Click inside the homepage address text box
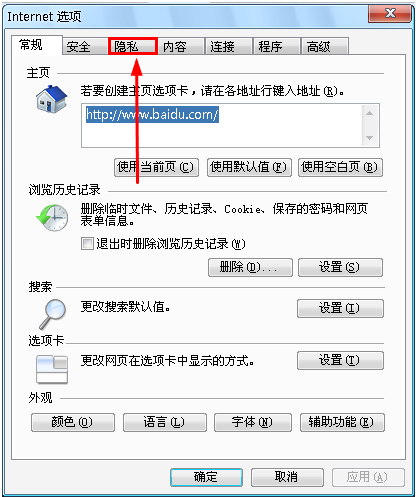Image resolution: width=416 pixels, height=497 pixels. click(222, 126)
